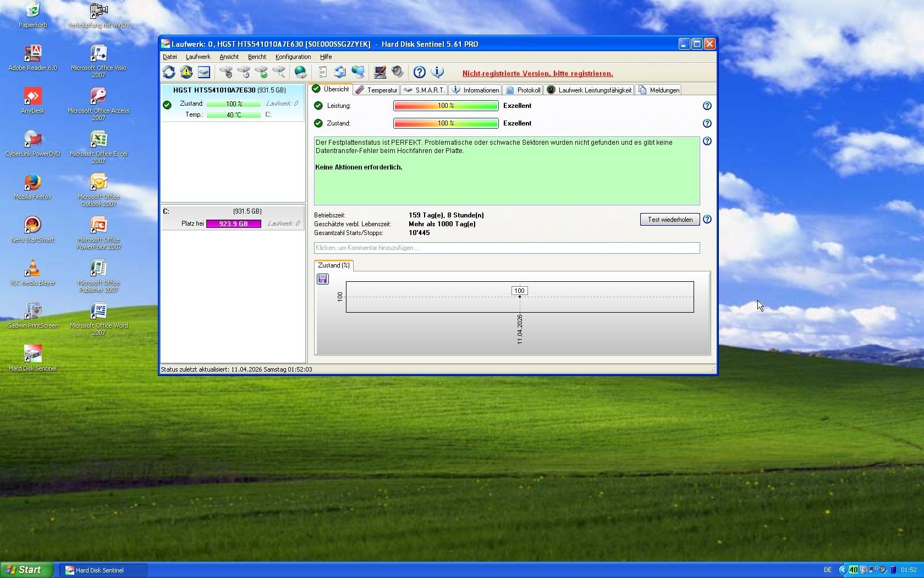Click the magenta Platz frei 923.9 GB bar

point(233,223)
